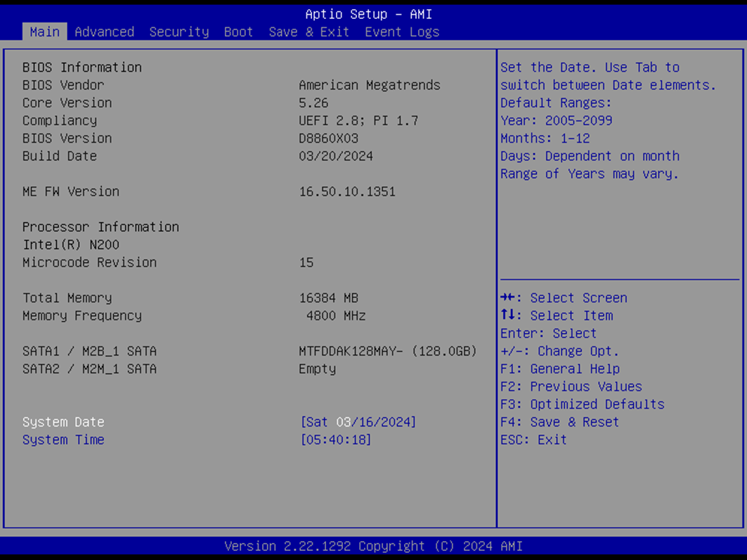Open the Save & Exit tab

(309, 32)
